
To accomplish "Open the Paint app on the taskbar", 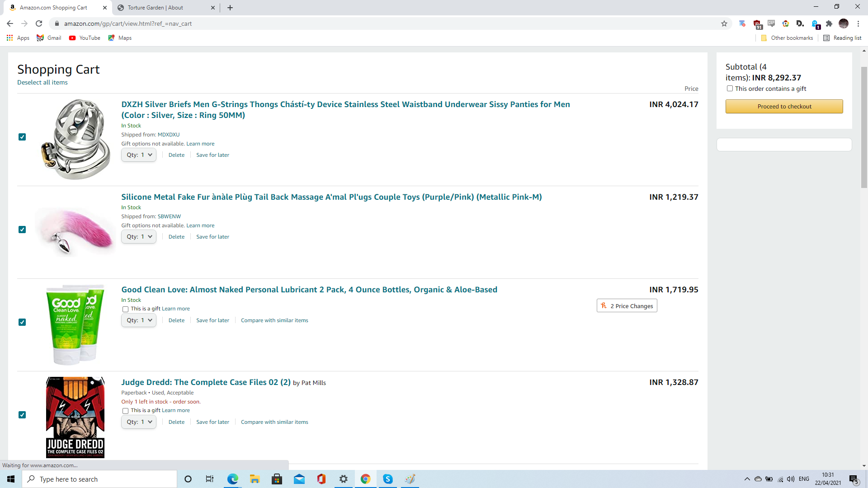I will point(410,479).
